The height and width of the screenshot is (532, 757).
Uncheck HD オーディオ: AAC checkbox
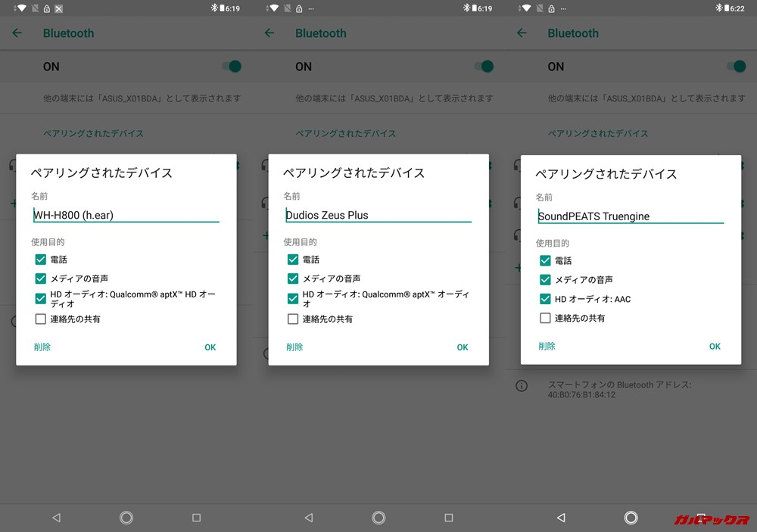pyautogui.click(x=545, y=299)
